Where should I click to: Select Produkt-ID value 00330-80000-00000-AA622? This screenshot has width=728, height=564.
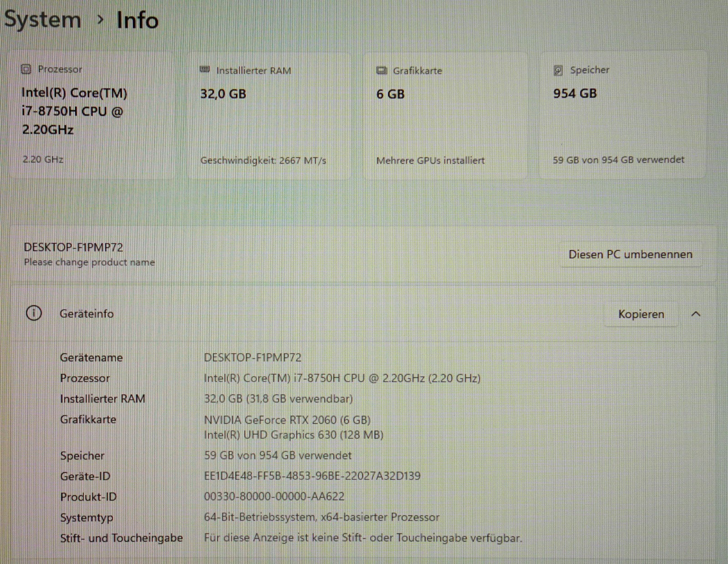(274, 496)
